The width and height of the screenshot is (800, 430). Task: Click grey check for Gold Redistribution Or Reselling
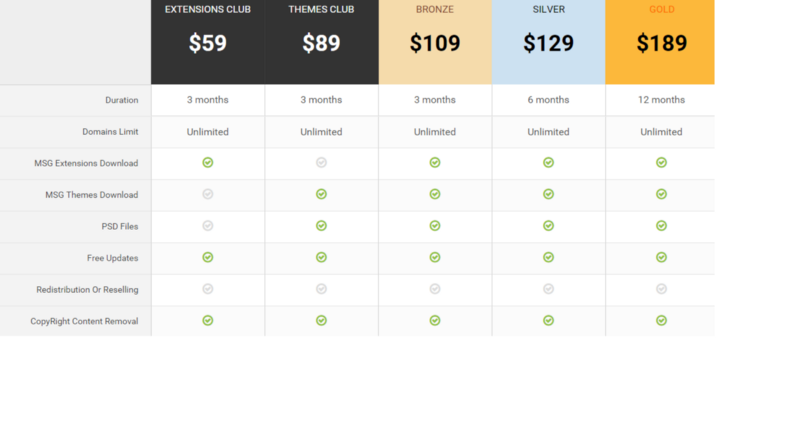pyautogui.click(x=661, y=289)
